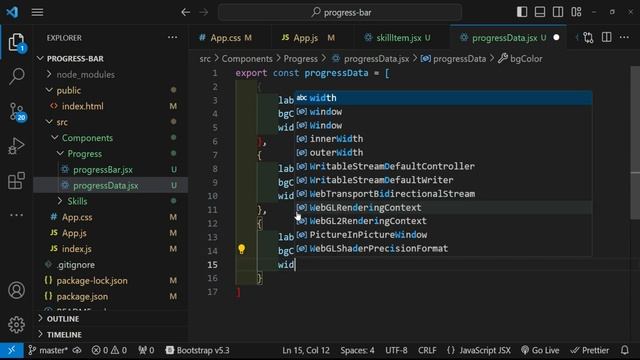
Task: Open the Explorer view in activity bar
Action: [16, 42]
